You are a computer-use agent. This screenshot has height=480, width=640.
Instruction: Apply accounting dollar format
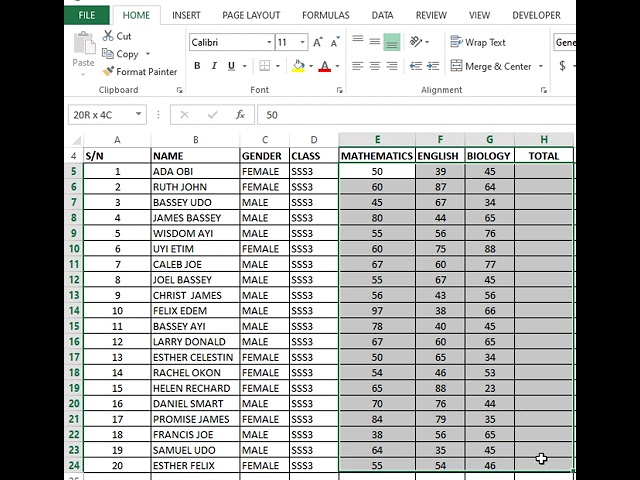pyautogui.click(x=562, y=66)
